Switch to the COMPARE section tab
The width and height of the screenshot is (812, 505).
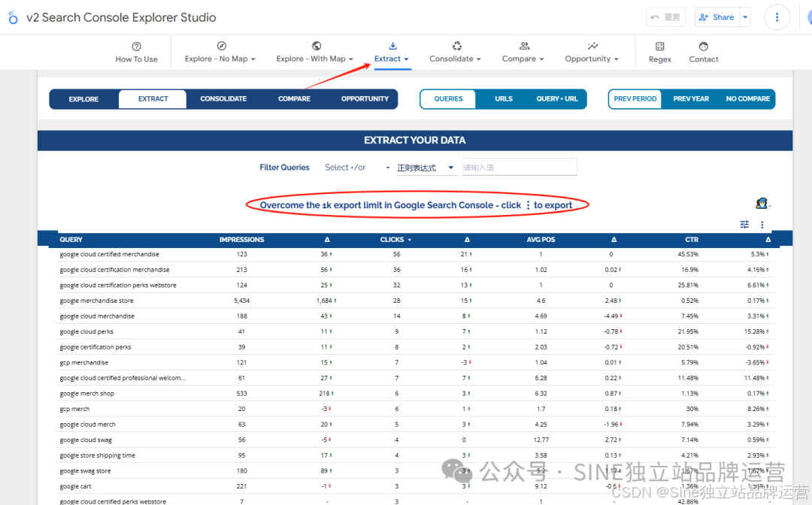(294, 99)
